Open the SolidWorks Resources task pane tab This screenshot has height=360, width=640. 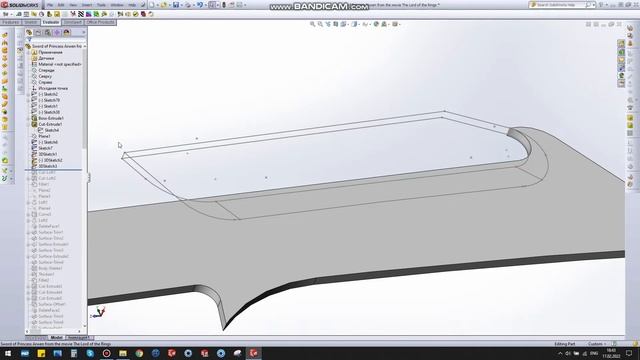click(x=621, y=44)
